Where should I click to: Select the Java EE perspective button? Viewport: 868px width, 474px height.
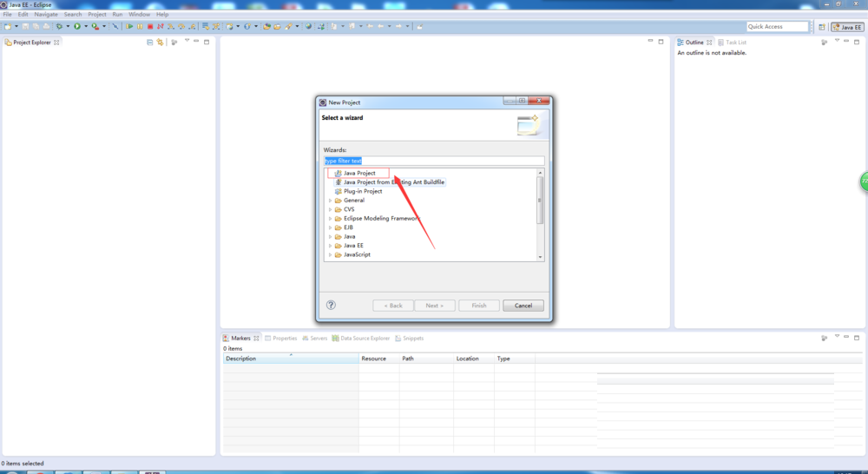pos(847,27)
